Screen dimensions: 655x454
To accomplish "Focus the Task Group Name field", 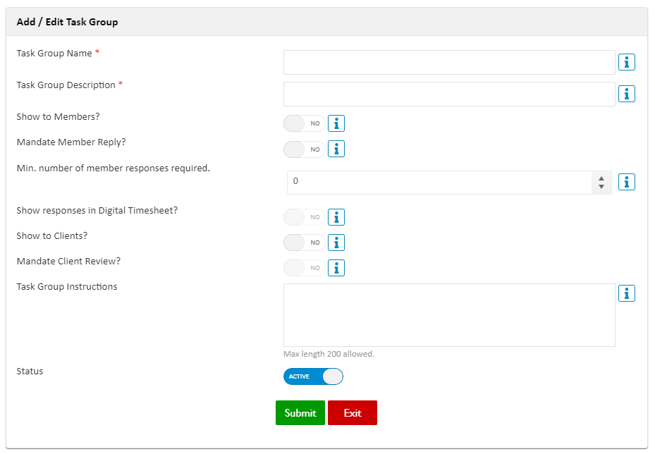I will click(449, 62).
